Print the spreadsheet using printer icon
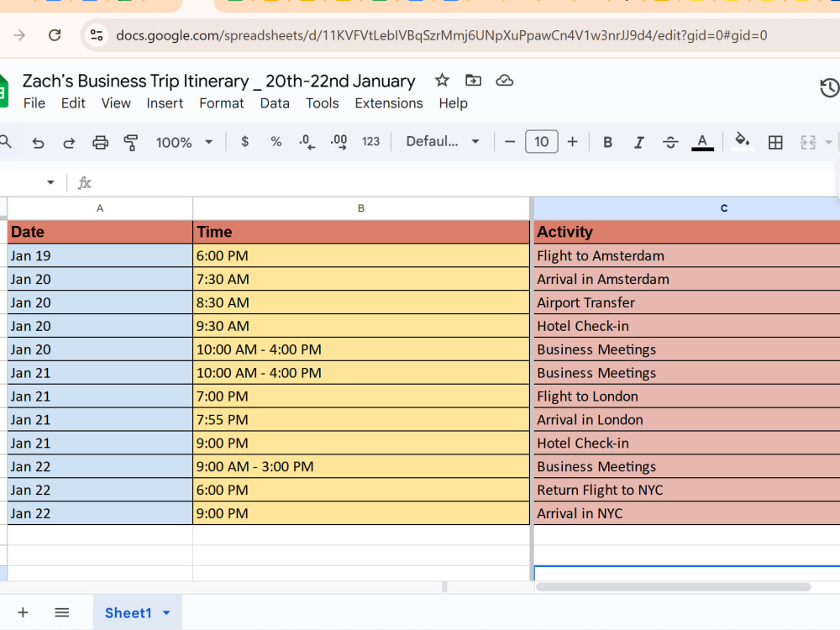This screenshot has width=840, height=630. [x=100, y=143]
